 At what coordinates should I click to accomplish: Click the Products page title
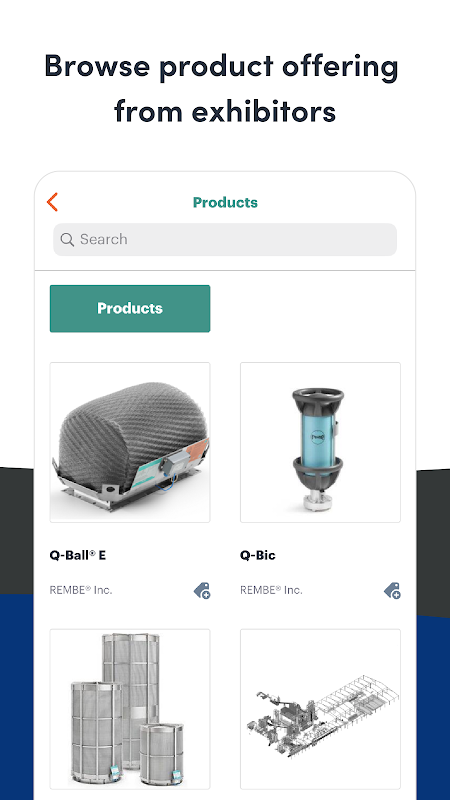pos(225,203)
